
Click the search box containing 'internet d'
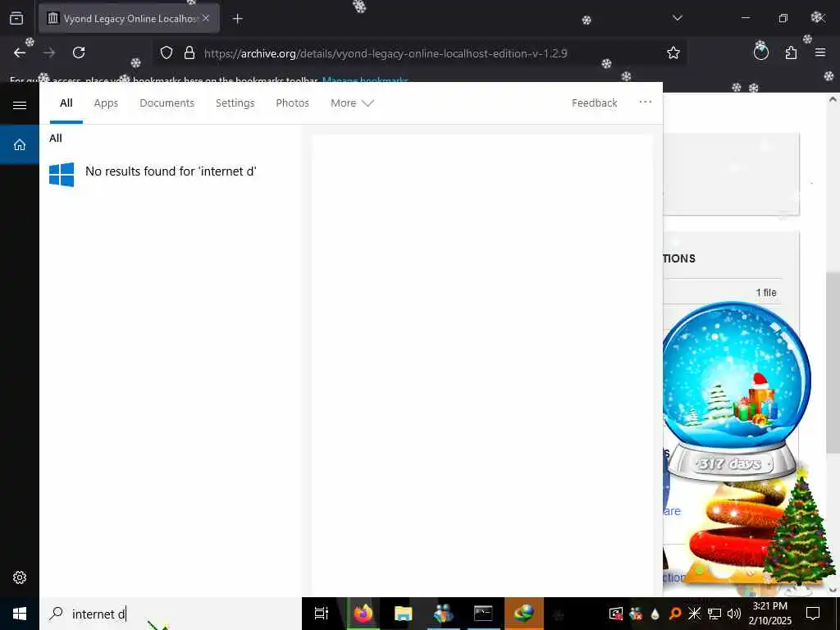click(x=171, y=614)
